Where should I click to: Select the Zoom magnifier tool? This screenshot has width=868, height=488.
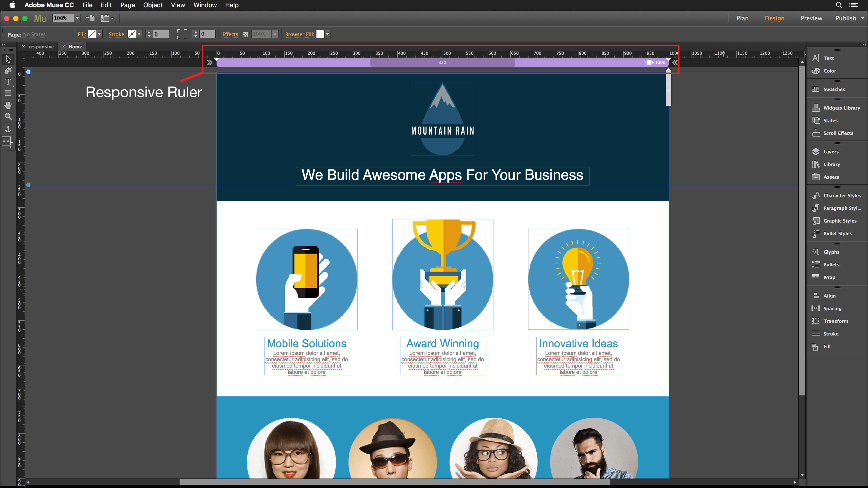[8, 117]
